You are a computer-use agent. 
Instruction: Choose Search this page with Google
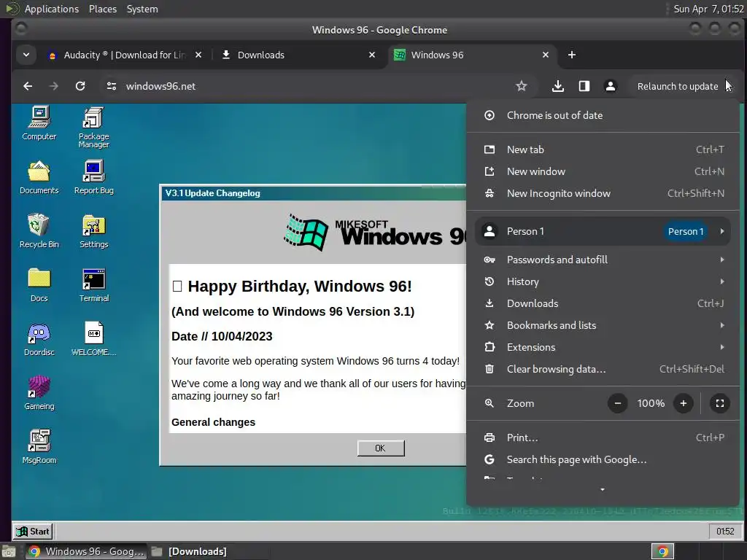[602, 459]
